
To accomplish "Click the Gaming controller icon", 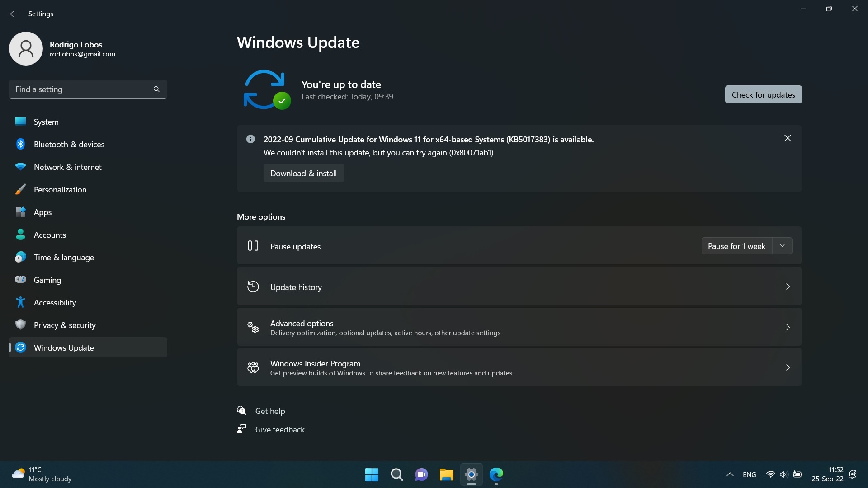I will coord(20,280).
